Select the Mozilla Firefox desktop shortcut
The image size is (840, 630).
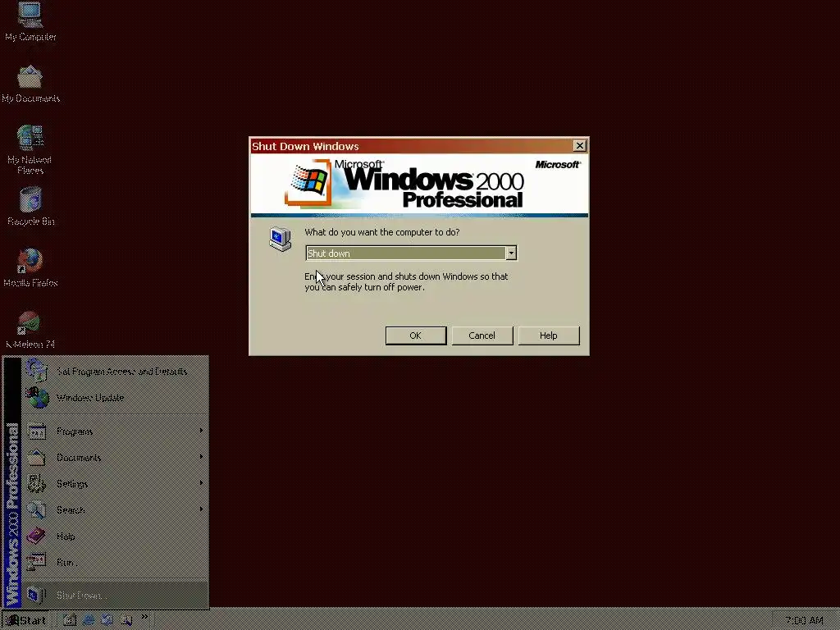(x=30, y=267)
